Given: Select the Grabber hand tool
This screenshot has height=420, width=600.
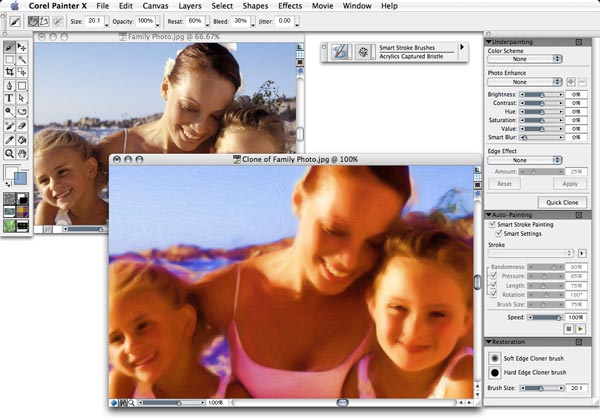Looking at the screenshot, I should click(x=23, y=153).
